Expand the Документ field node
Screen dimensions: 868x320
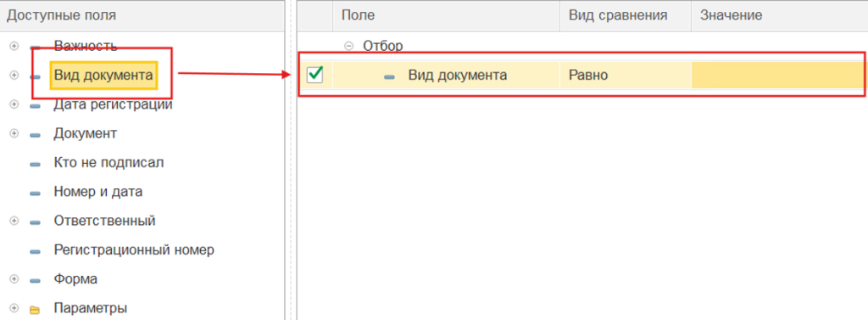(14, 133)
